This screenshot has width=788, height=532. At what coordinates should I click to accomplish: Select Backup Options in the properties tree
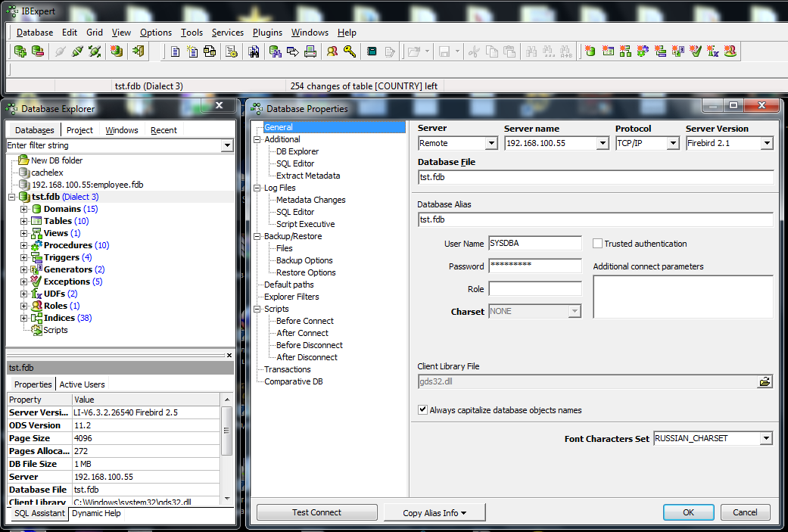304,261
